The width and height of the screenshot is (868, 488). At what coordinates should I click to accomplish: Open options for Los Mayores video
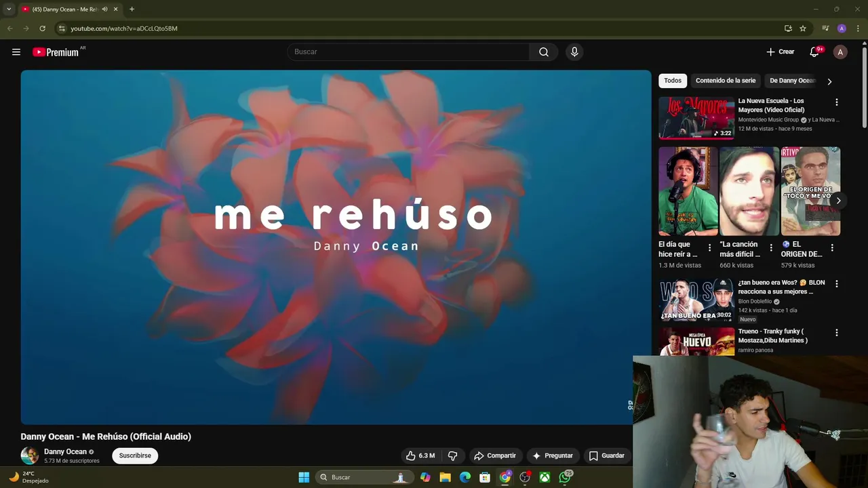click(836, 102)
